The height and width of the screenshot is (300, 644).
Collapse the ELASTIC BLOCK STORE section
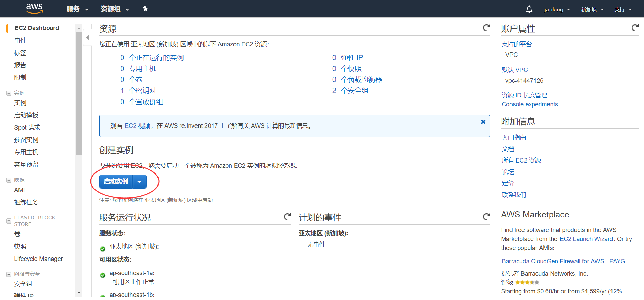pos(9,221)
